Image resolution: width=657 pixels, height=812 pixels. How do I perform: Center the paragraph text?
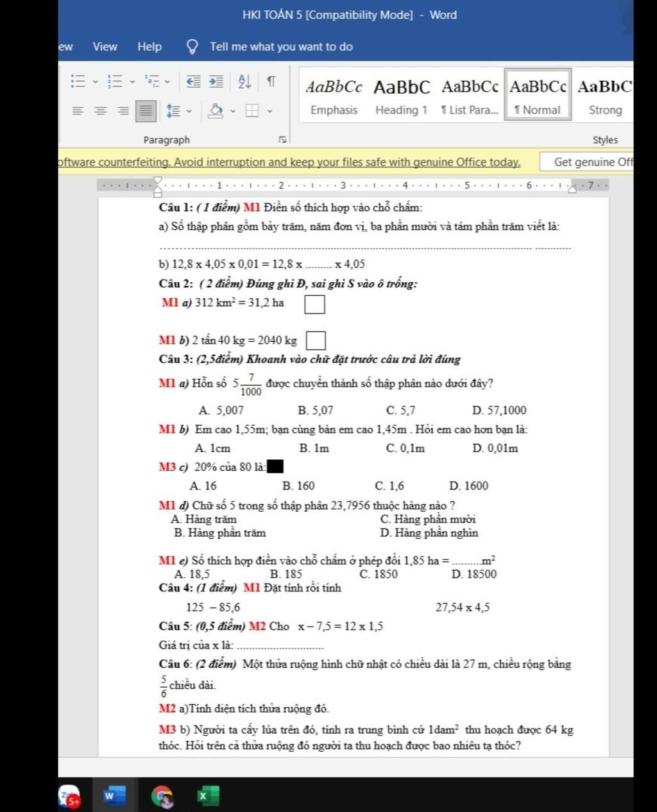101,111
